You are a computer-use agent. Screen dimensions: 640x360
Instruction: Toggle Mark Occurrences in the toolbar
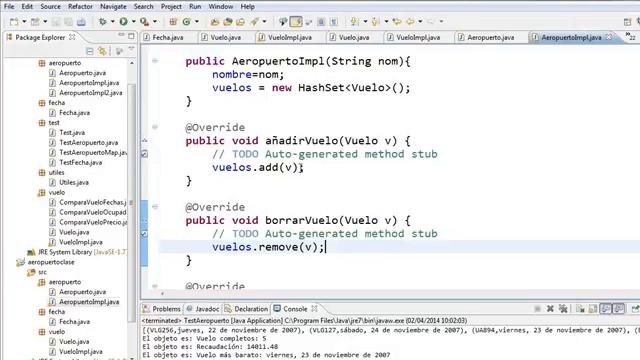click(296, 22)
